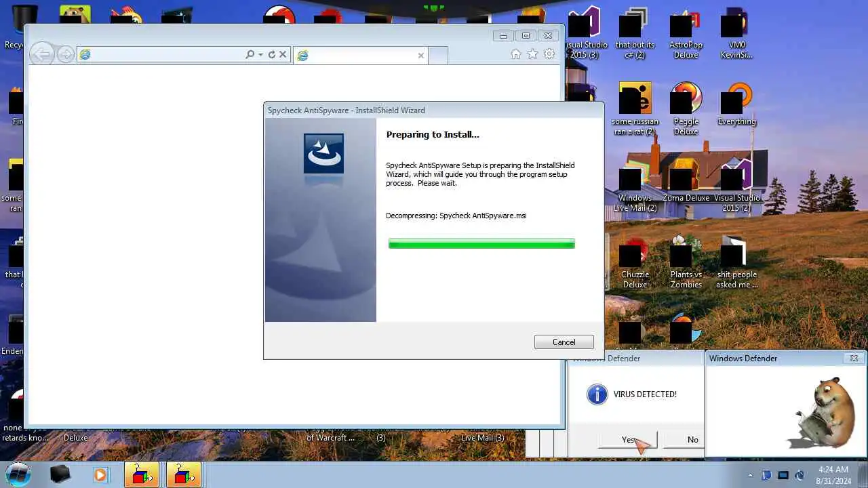Click the green installation progress bar
The image size is (868, 488).
pyautogui.click(x=481, y=243)
